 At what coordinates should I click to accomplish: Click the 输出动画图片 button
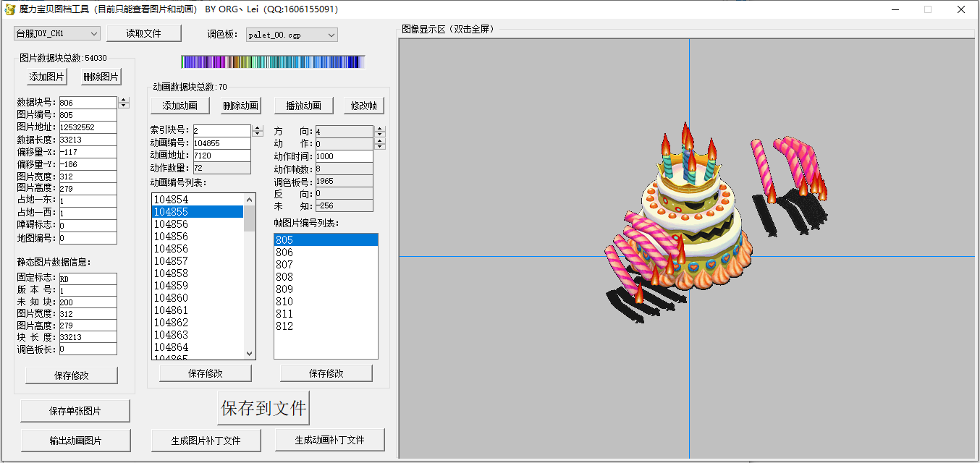75,440
